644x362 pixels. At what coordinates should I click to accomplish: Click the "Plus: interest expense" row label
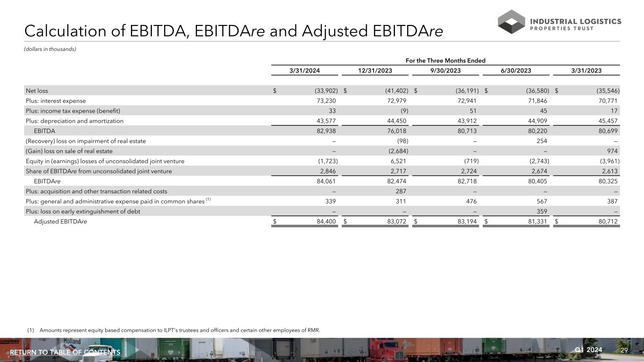pos(56,100)
